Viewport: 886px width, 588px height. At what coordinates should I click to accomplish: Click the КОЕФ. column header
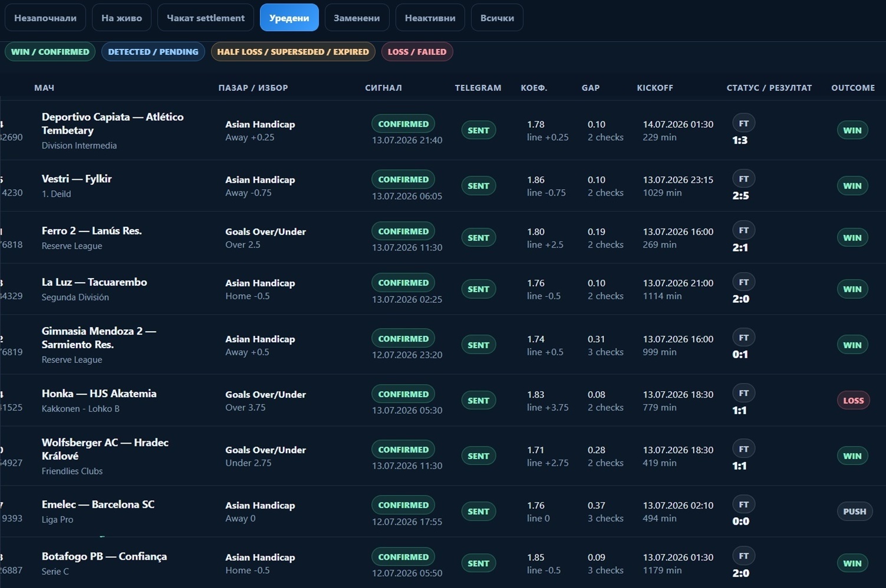(x=534, y=88)
